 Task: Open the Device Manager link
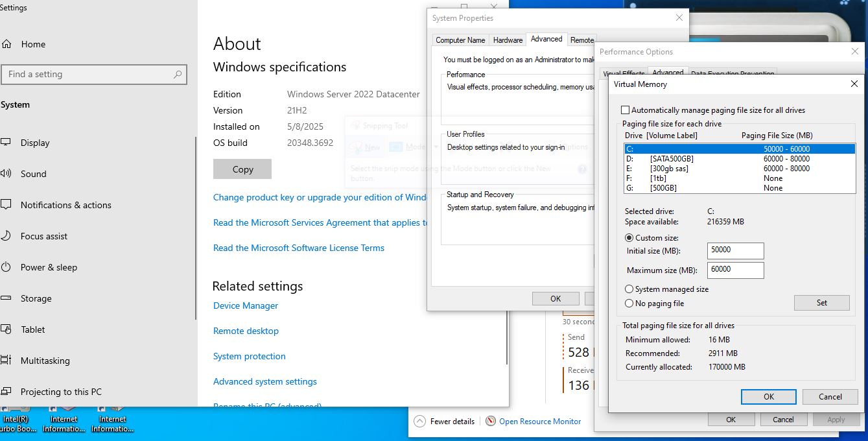(246, 305)
